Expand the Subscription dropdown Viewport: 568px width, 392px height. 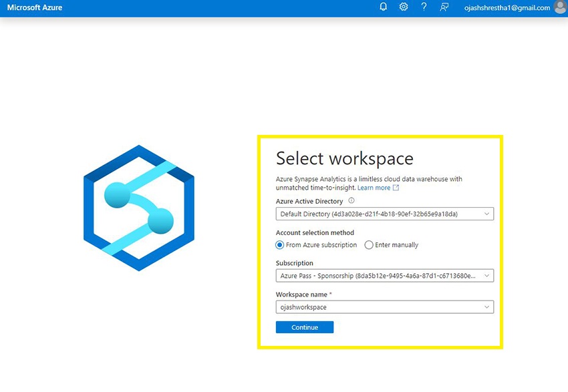385,276
